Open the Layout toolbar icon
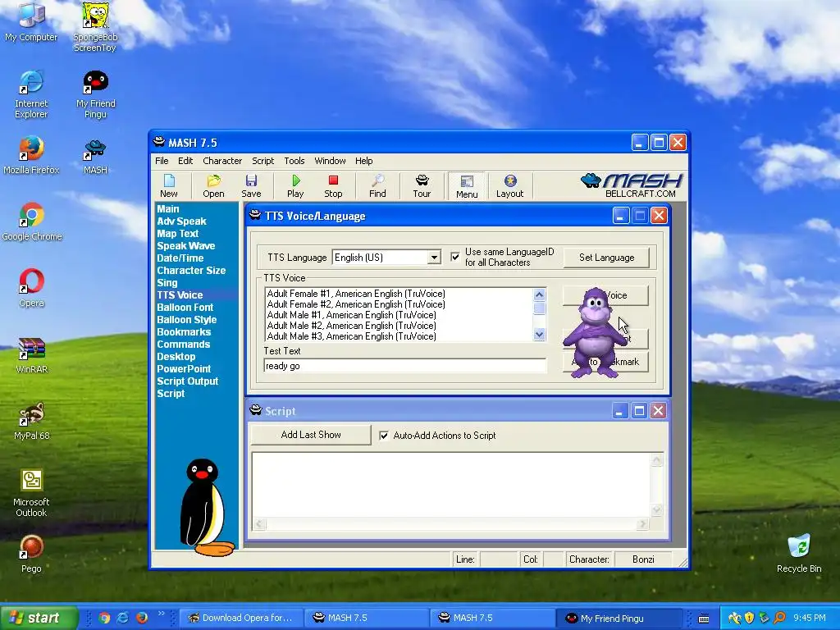840x630 pixels. (509, 186)
